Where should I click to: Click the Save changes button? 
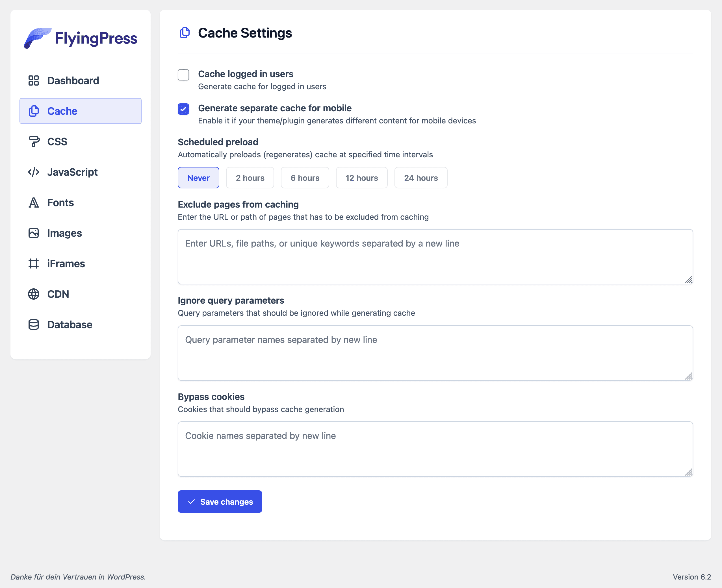220,502
